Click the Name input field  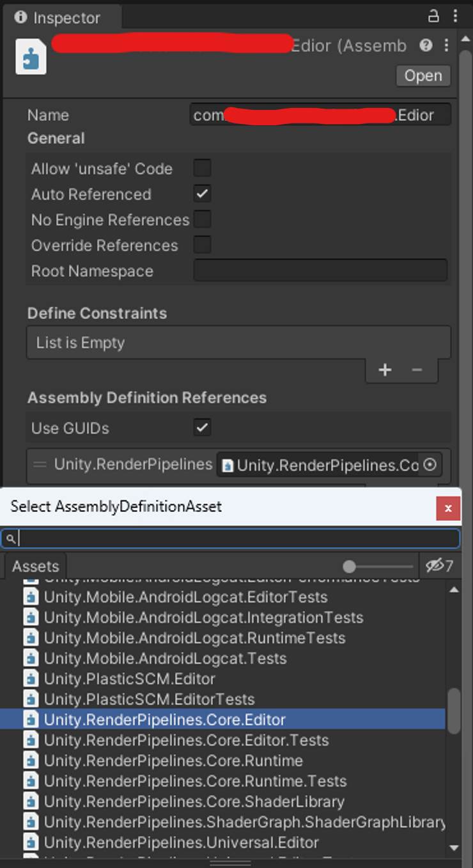click(320, 115)
